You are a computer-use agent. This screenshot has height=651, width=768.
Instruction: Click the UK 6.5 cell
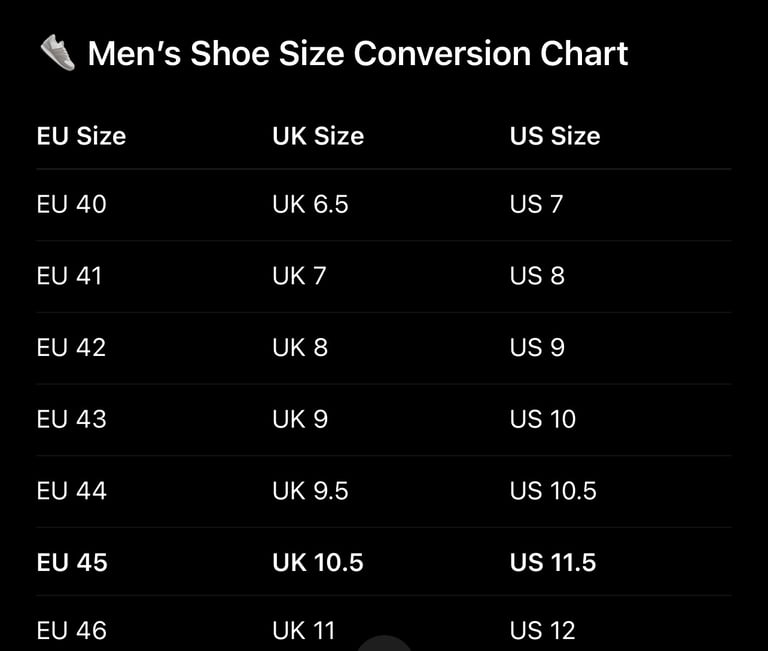tap(310, 204)
